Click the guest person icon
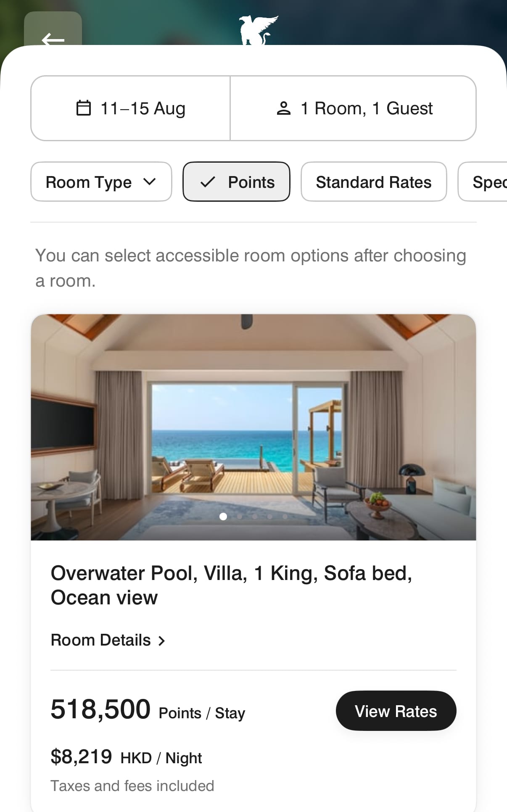Screen dimensions: 507x812 pyautogui.click(x=283, y=108)
